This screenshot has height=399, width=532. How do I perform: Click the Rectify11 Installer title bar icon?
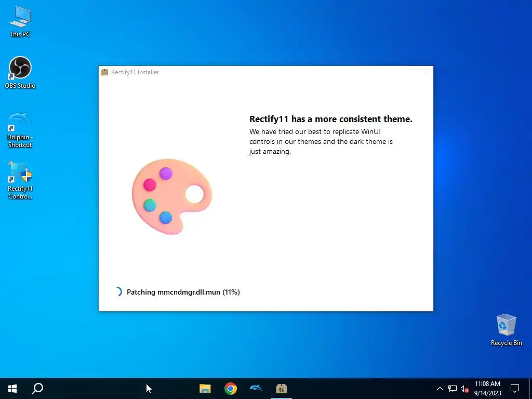click(x=104, y=72)
